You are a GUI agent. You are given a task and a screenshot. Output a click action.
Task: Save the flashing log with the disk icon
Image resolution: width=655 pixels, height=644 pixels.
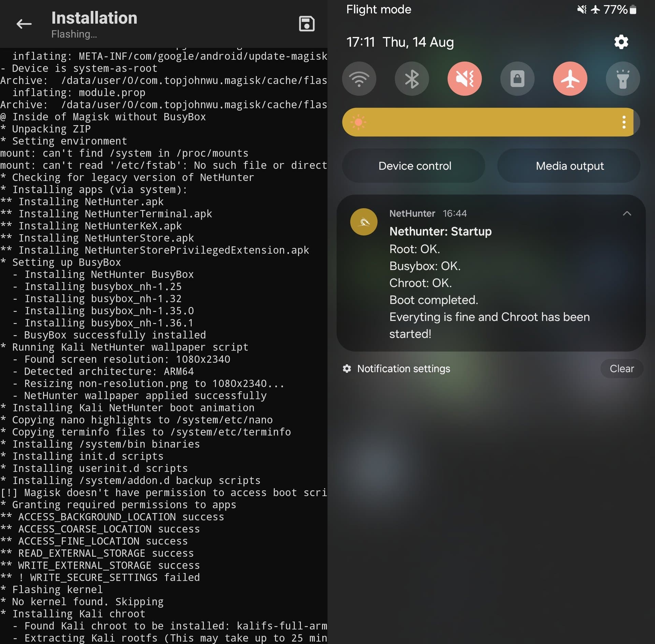(x=306, y=24)
